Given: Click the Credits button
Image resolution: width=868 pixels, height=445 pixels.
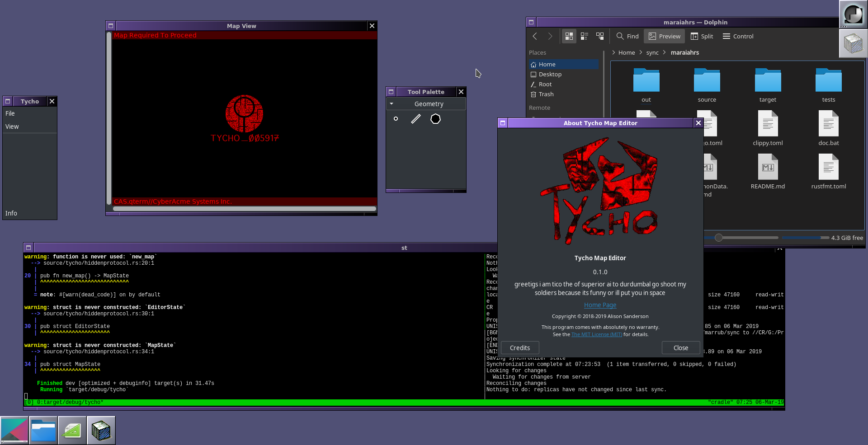Looking at the screenshot, I should (520, 348).
